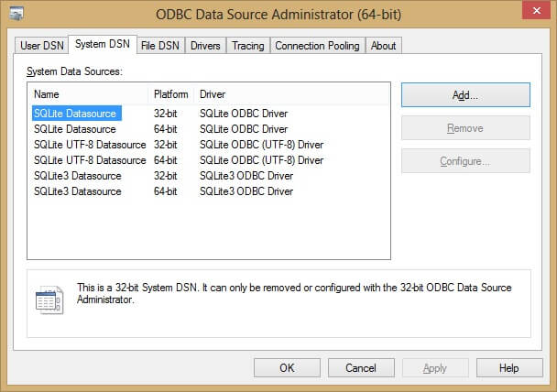Select the Tracing tab
The width and height of the screenshot is (557, 392).
(247, 46)
